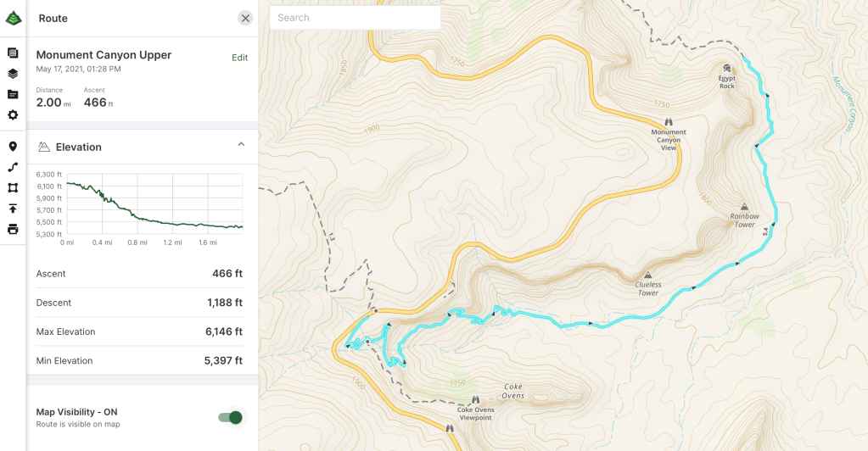Screen dimensions: 868x451
Task: Close the Route panel
Action: point(245,18)
